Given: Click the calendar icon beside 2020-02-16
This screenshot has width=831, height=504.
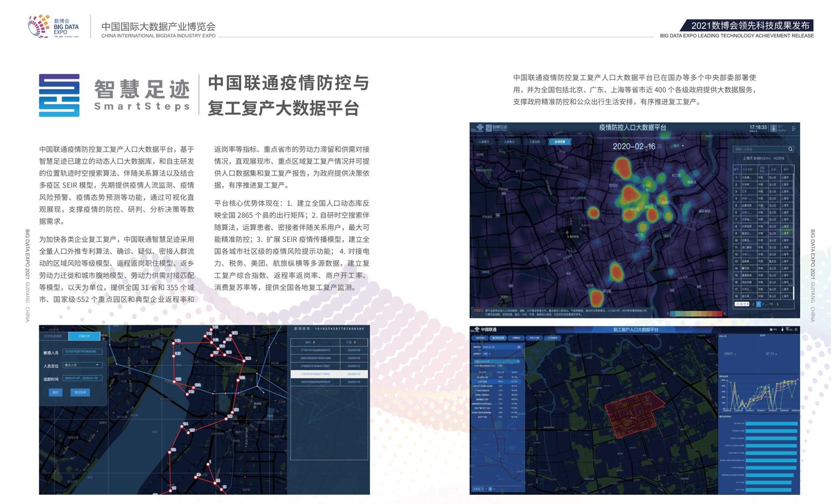Looking at the screenshot, I should pos(659,146).
